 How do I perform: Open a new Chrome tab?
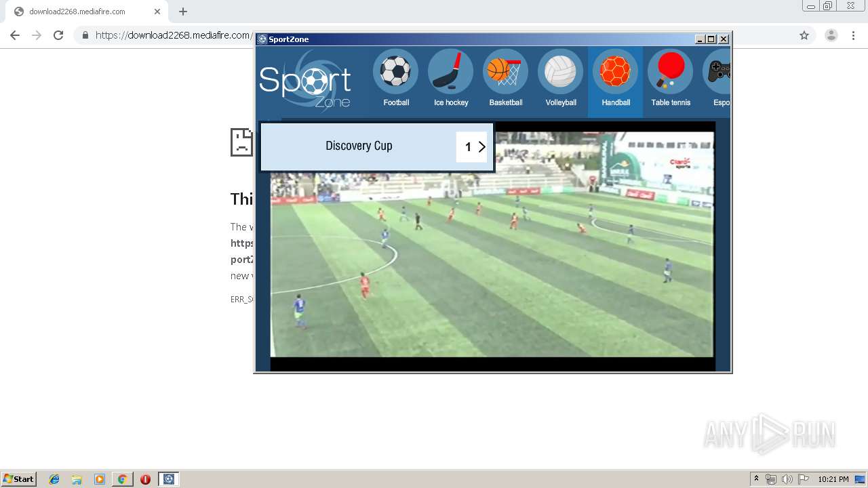tap(183, 12)
